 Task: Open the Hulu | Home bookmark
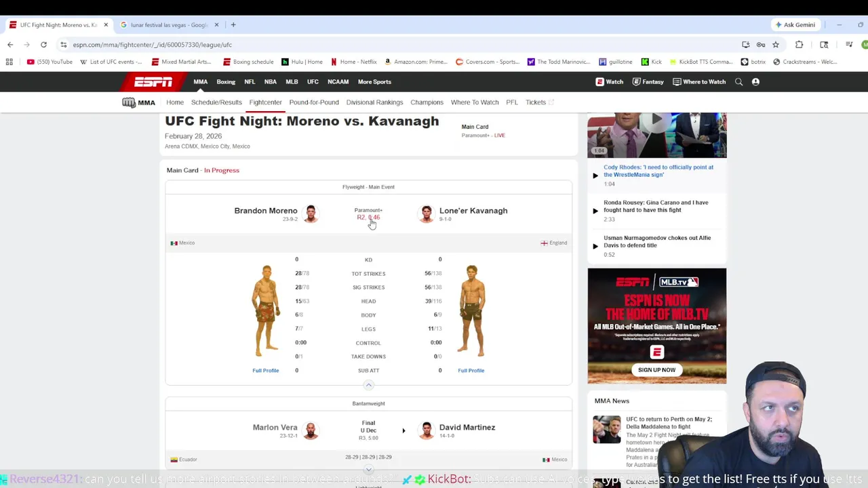[x=302, y=62]
